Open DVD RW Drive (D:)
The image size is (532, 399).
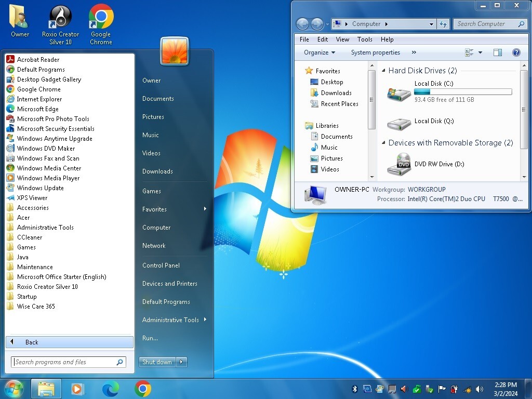click(426, 164)
